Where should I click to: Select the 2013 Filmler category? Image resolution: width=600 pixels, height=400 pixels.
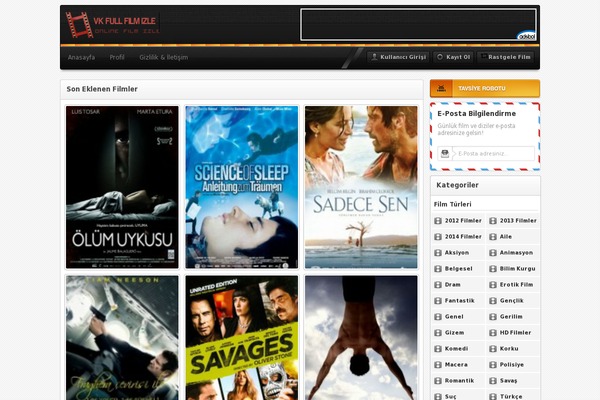pos(514,221)
